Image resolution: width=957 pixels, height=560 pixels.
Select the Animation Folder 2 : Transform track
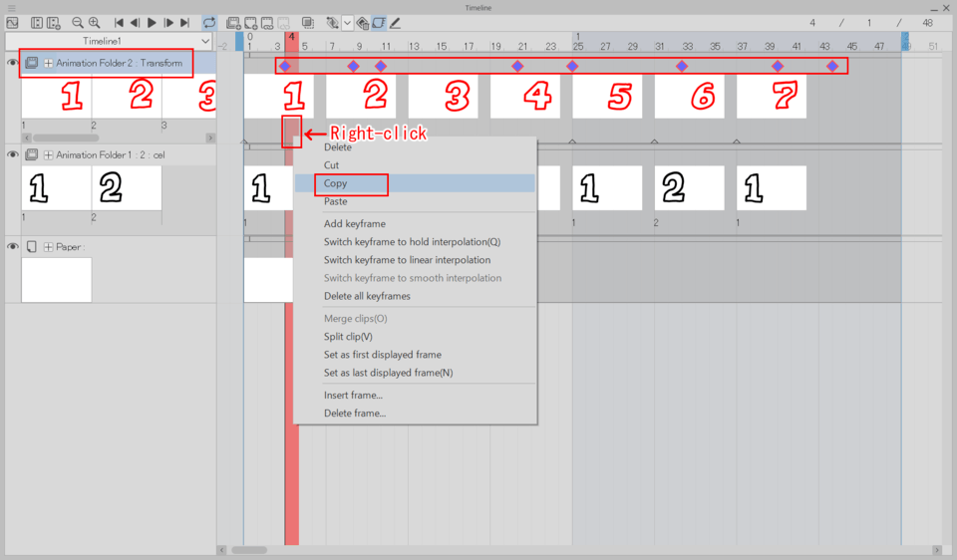pos(119,63)
